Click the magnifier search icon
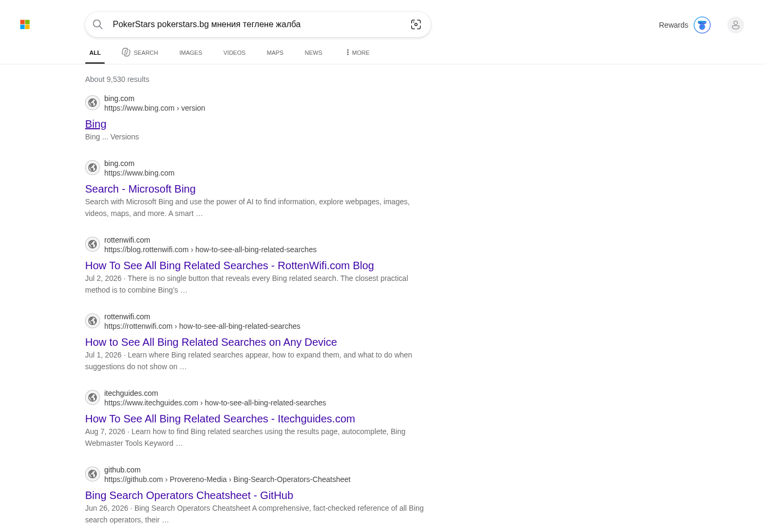The image size is (766, 532). tap(98, 24)
